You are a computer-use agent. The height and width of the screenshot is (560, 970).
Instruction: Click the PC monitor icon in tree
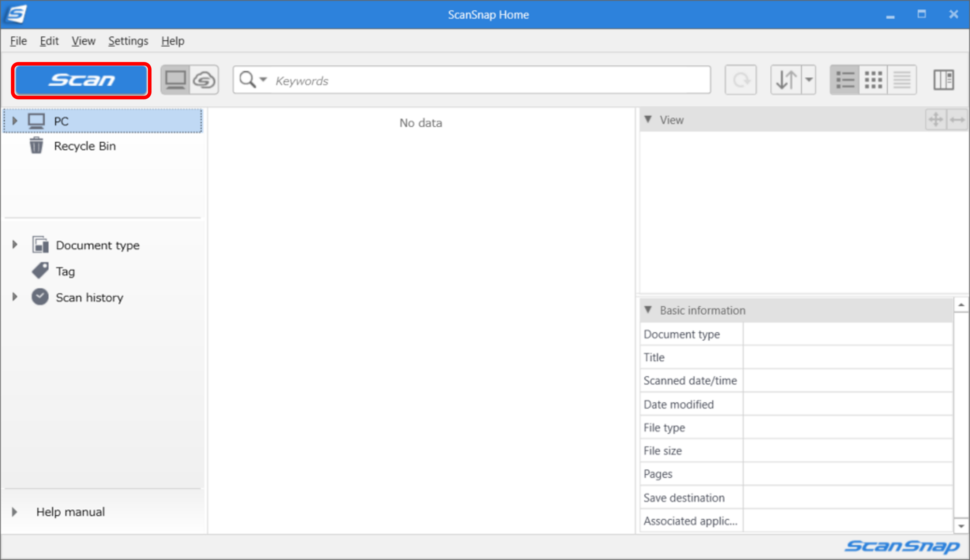coord(36,121)
